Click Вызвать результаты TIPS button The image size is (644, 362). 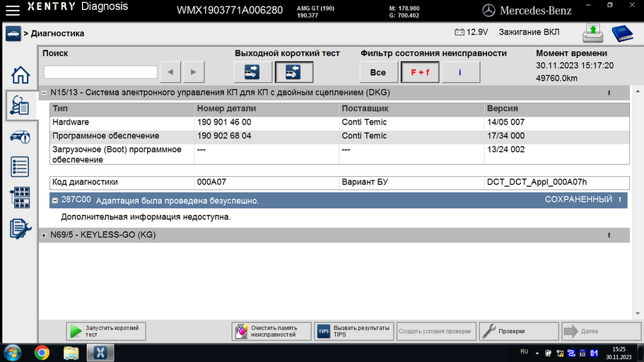[x=353, y=331]
